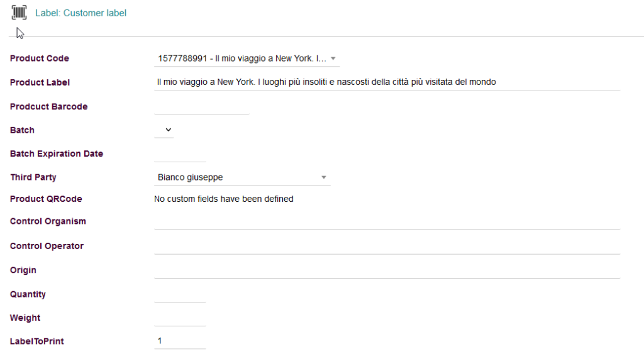
Task: Click the Weight input field
Action: (x=180, y=318)
